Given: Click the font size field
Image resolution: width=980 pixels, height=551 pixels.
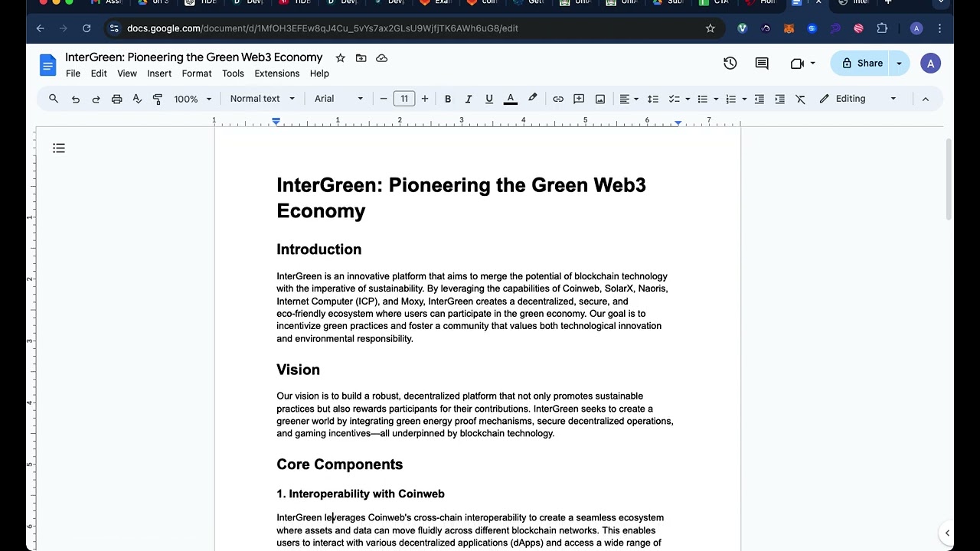Looking at the screenshot, I should click(404, 99).
